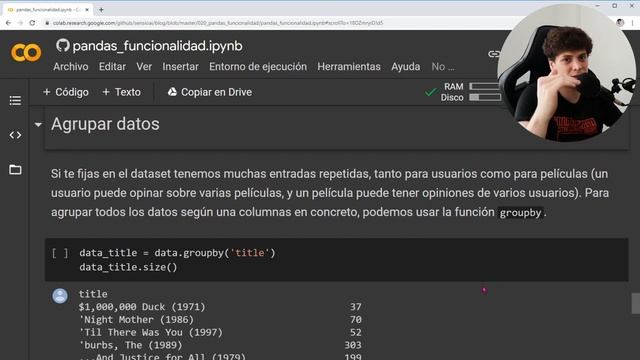The image size is (640, 360).
Task: Click the Disco usage bar
Action: pyautogui.click(x=485, y=97)
